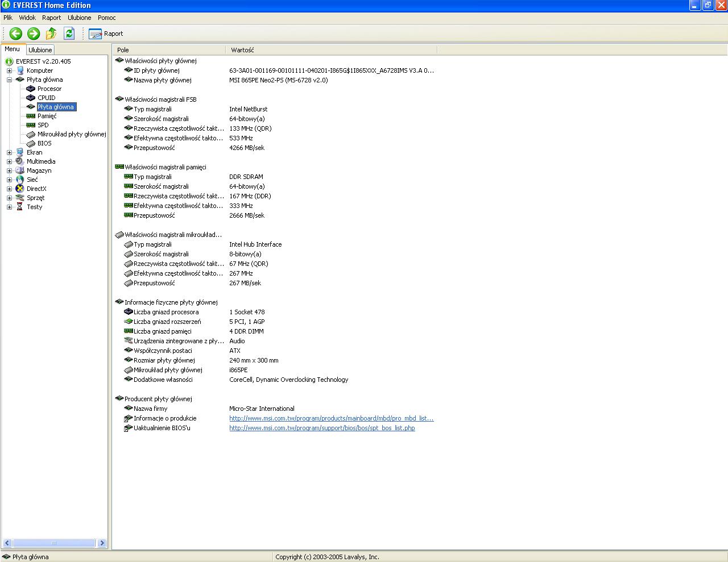This screenshot has height=562, width=728.
Task: Click the Procesor chip icon in tree
Action: 31,89
